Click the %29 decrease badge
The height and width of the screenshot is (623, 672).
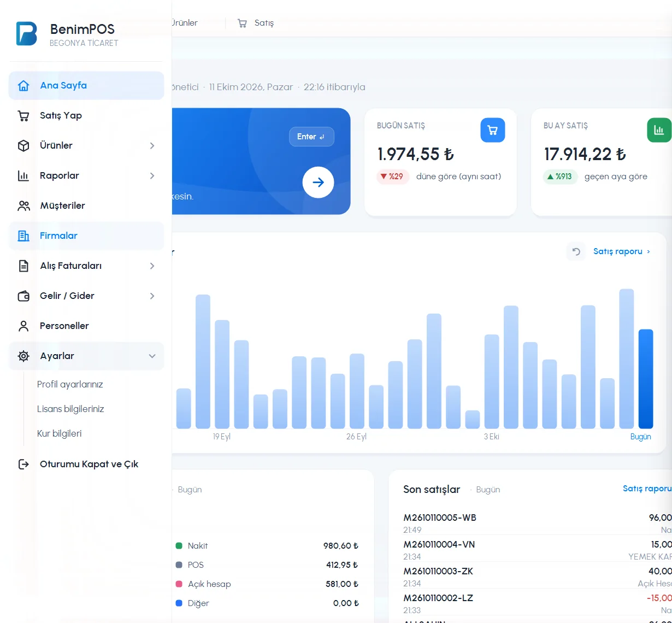393,177
